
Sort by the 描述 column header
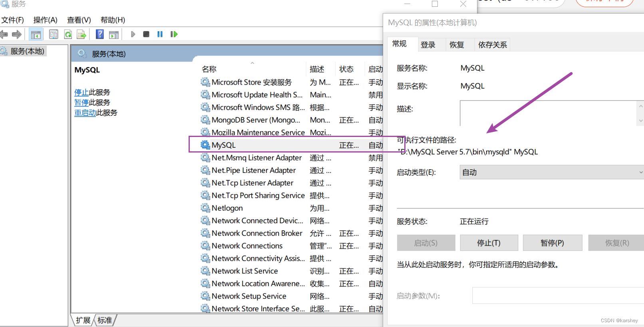tap(321, 69)
